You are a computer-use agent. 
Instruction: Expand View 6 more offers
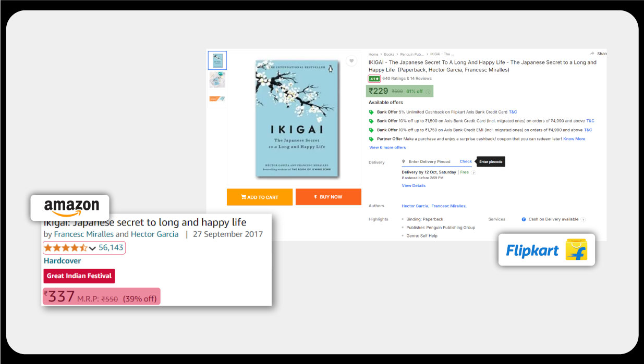pos(387,147)
